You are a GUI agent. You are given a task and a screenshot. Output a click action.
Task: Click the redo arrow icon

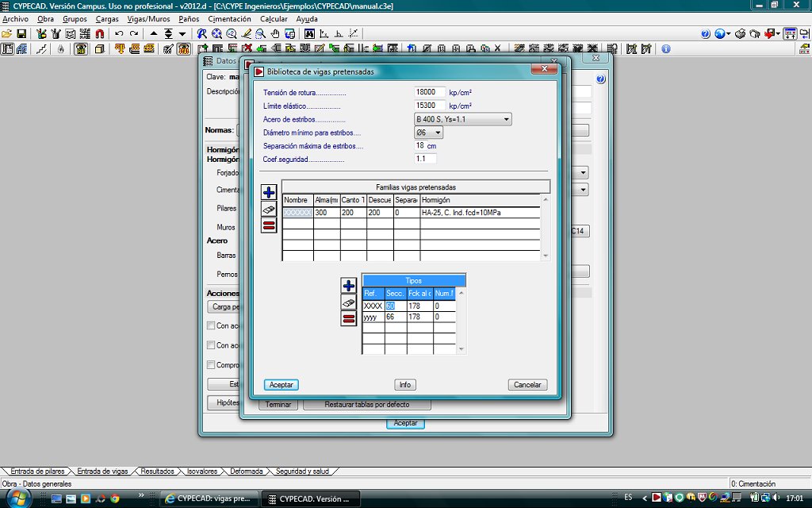click(134, 34)
